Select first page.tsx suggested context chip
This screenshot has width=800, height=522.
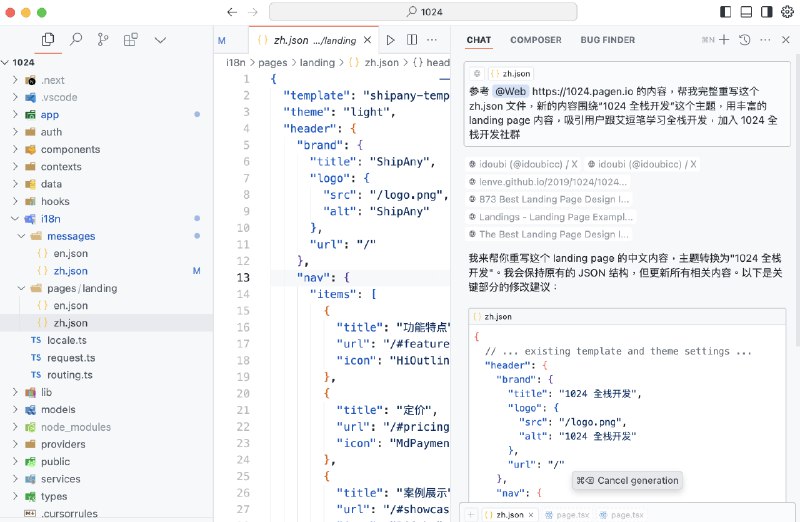(x=567, y=515)
